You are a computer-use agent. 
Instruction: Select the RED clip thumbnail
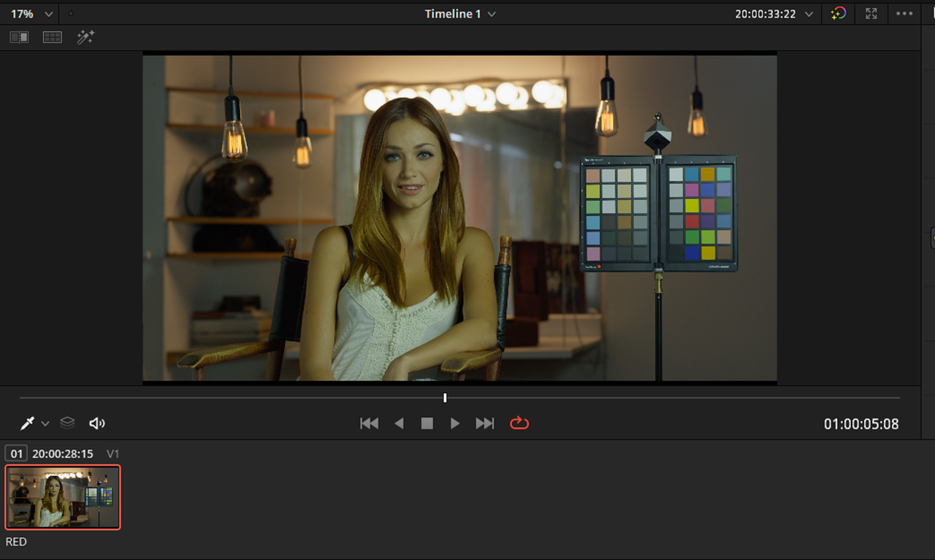63,497
